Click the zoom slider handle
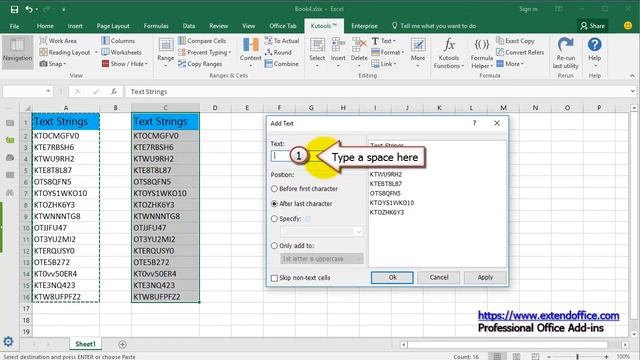 click(577, 356)
